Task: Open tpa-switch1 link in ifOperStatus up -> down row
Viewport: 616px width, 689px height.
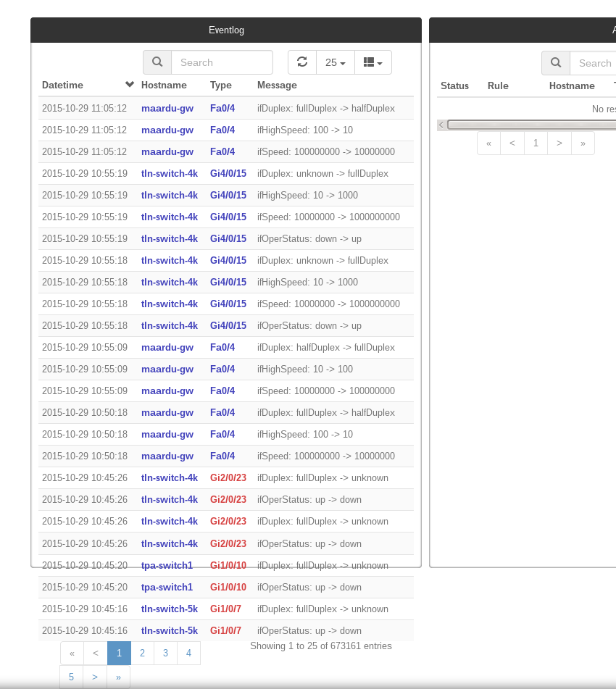Action: pos(167,588)
